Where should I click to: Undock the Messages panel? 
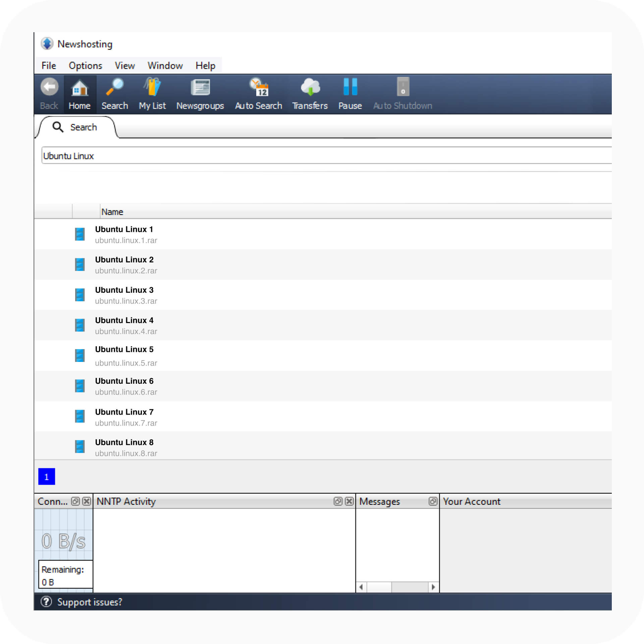(433, 501)
